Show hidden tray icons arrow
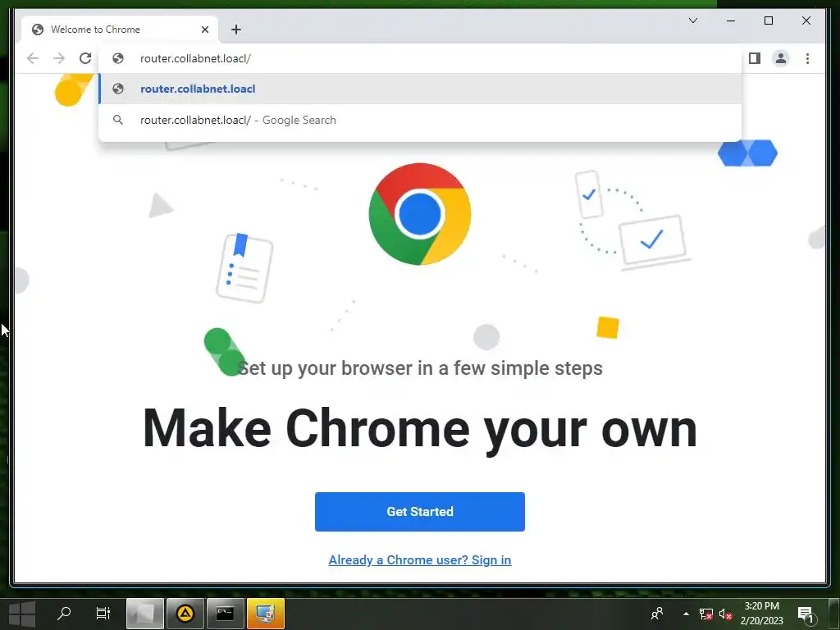Viewport: 840px width, 630px height. coord(686,614)
